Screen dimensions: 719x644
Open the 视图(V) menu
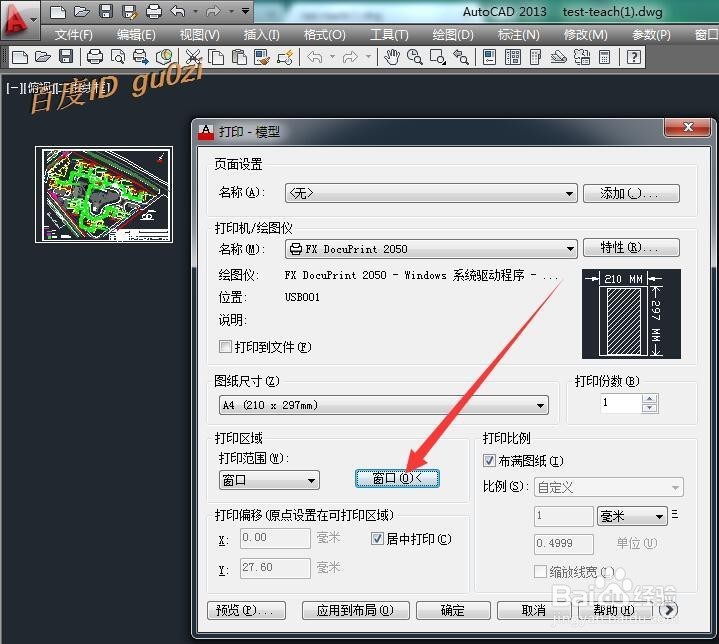coord(199,35)
